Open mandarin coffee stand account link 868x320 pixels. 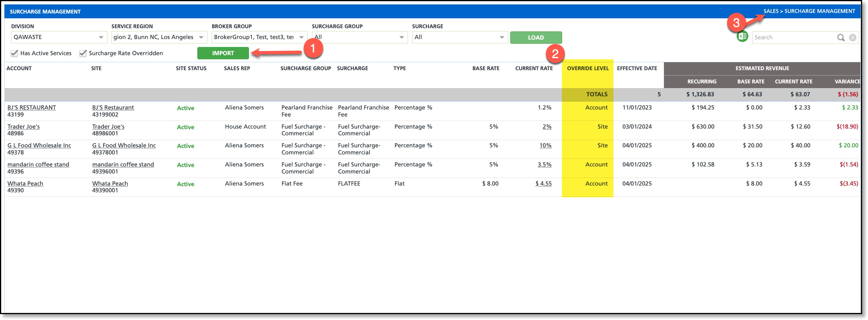(x=38, y=165)
